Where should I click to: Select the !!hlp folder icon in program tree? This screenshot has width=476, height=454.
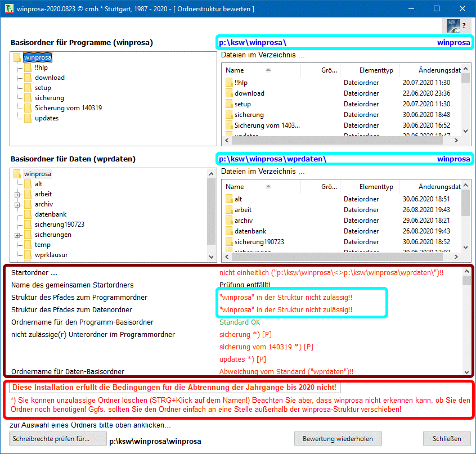[28, 68]
